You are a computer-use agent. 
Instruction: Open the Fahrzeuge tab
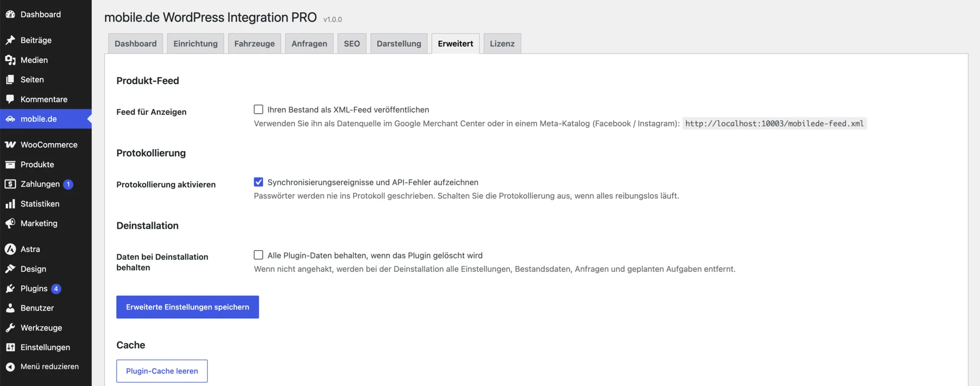[254, 44]
